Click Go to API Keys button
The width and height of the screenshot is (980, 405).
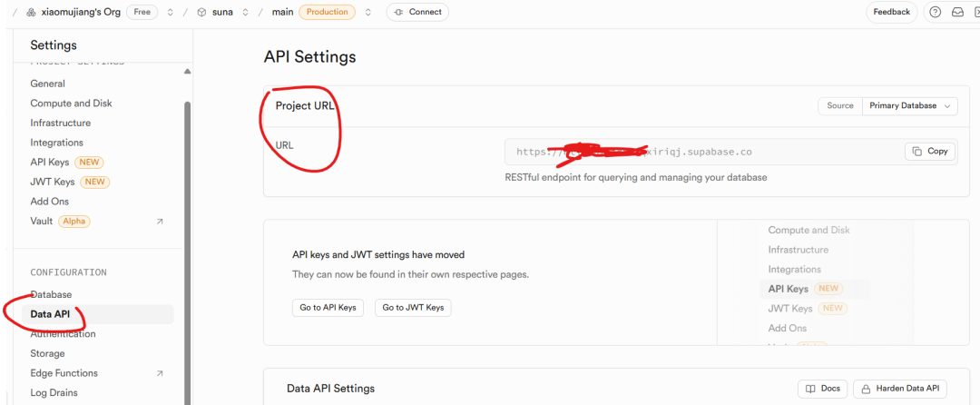[x=328, y=308]
